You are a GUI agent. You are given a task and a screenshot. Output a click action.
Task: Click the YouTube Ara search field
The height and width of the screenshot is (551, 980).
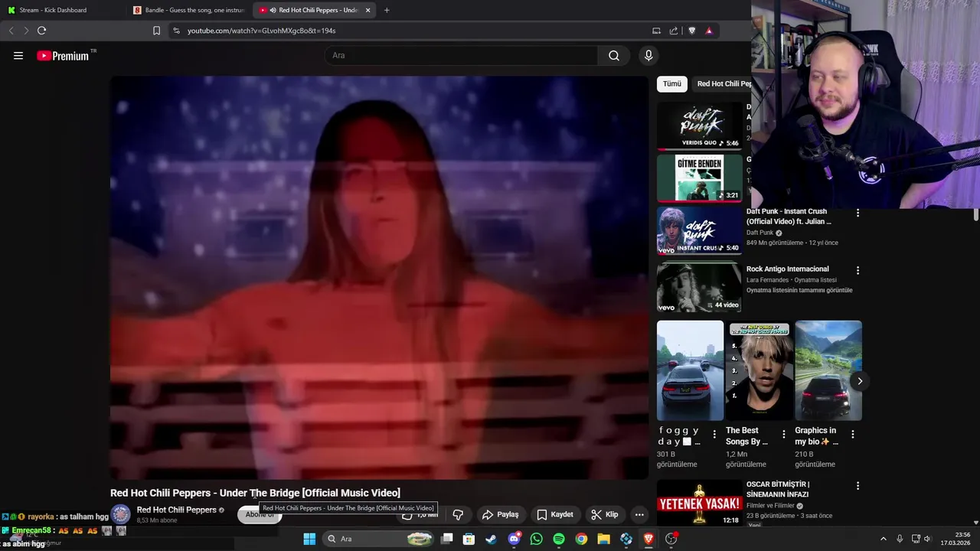click(462, 55)
